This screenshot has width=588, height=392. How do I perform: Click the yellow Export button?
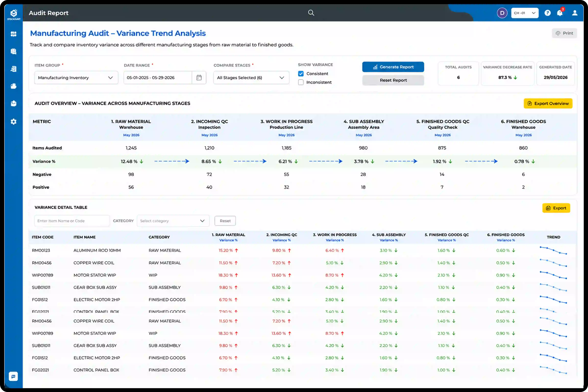coord(556,208)
